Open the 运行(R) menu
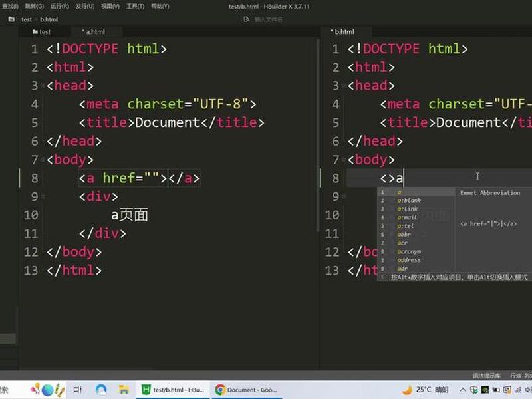Image resolution: width=532 pixels, height=399 pixels. [x=59, y=6]
